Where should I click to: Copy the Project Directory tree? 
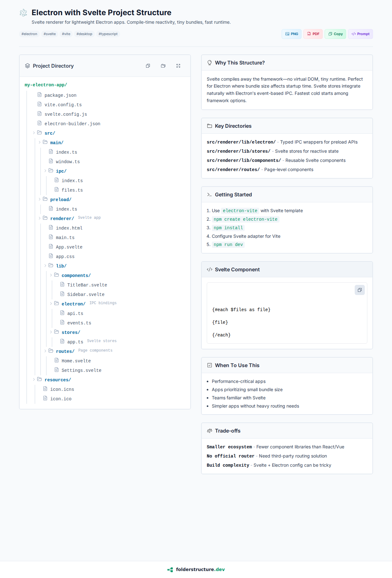click(148, 66)
